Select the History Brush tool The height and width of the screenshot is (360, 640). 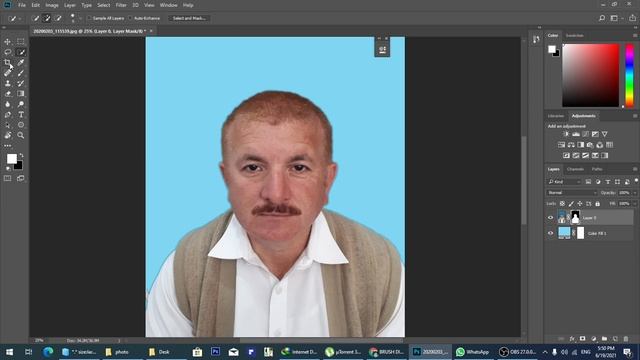(20, 83)
